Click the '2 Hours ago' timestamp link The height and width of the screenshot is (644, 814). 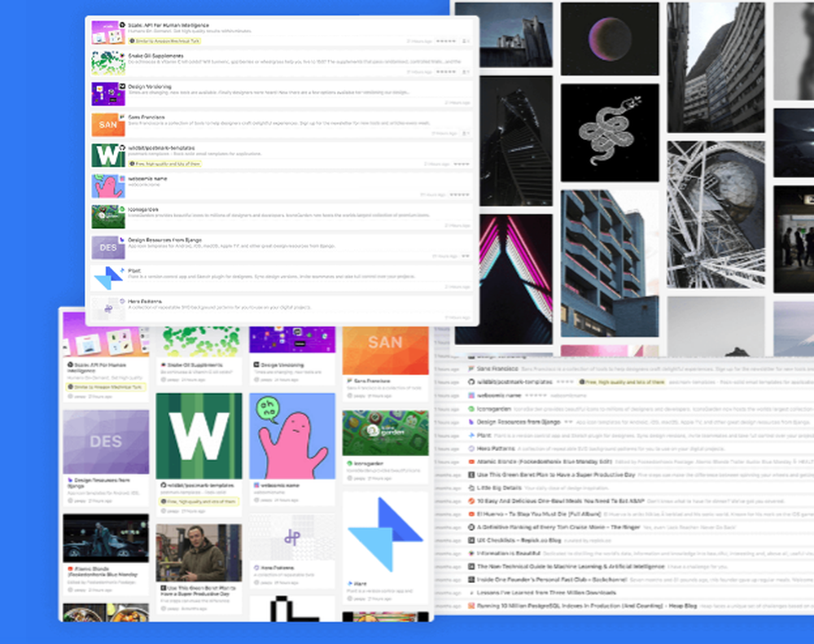[420, 42]
